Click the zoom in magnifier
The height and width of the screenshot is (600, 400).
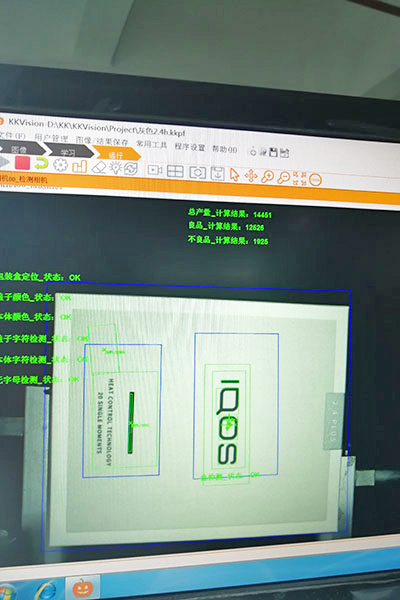click(268, 177)
